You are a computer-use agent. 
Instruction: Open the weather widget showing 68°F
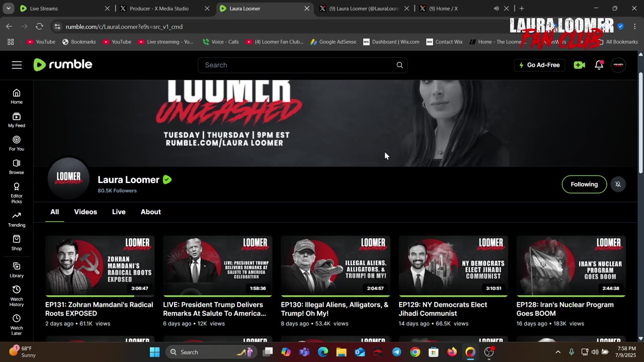[22, 351]
